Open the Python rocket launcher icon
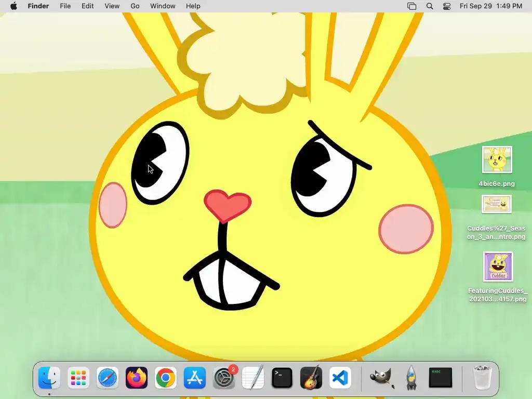Screen dimensions: 532x399 pos(411,378)
